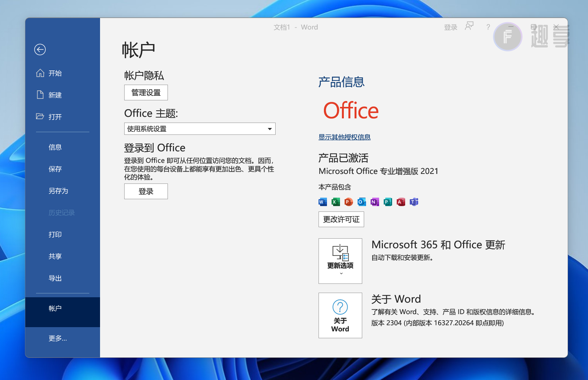This screenshot has width=588, height=380.
Task: Click the Access app icon
Action: coord(401,202)
